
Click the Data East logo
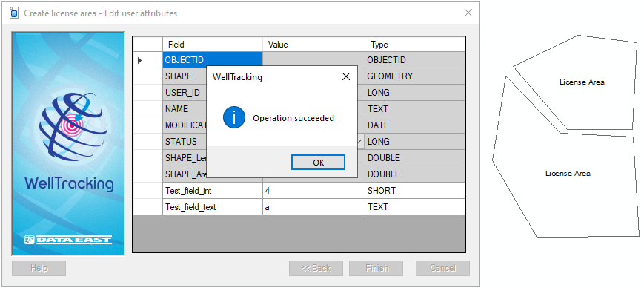pyautogui.click(x=67, y=239)
